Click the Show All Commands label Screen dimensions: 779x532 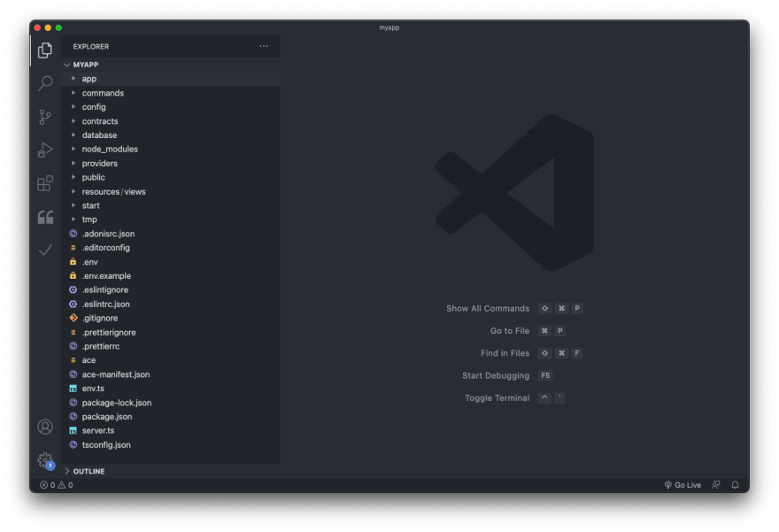pyautogui.click(x=488, y=308)
